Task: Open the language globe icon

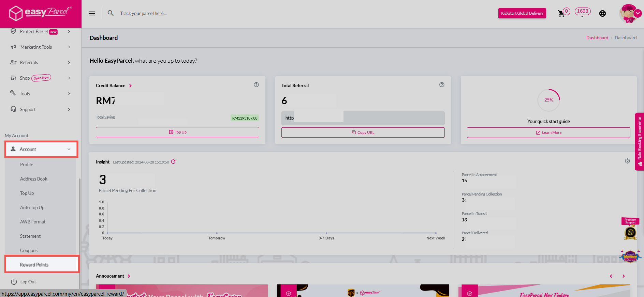Action: point(603,14)
